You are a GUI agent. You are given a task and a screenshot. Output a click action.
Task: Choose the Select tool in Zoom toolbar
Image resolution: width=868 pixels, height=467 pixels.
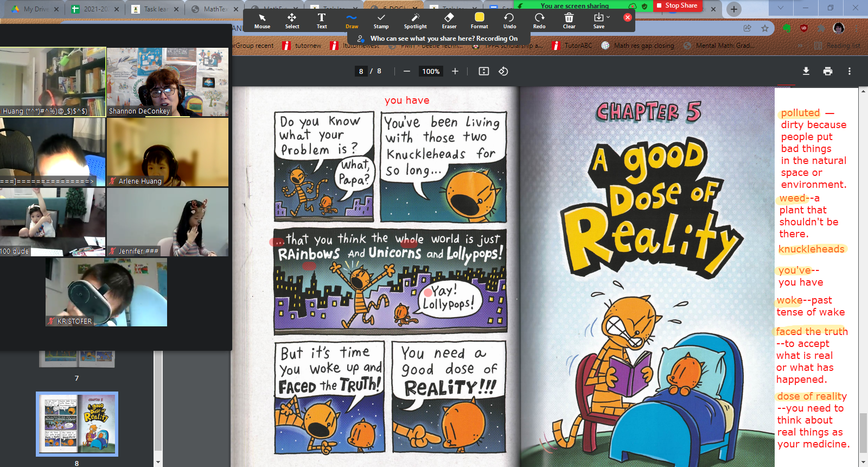coord(292,21)
